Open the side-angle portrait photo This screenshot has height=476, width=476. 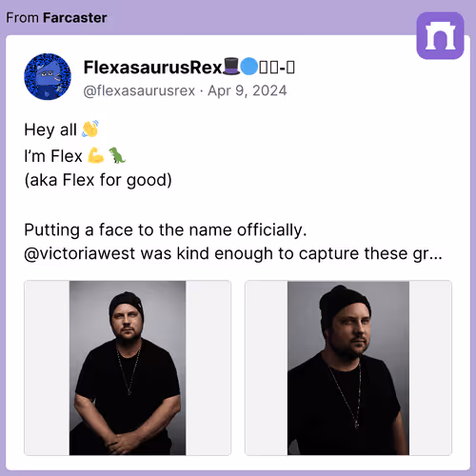click(x=348, y=367)
